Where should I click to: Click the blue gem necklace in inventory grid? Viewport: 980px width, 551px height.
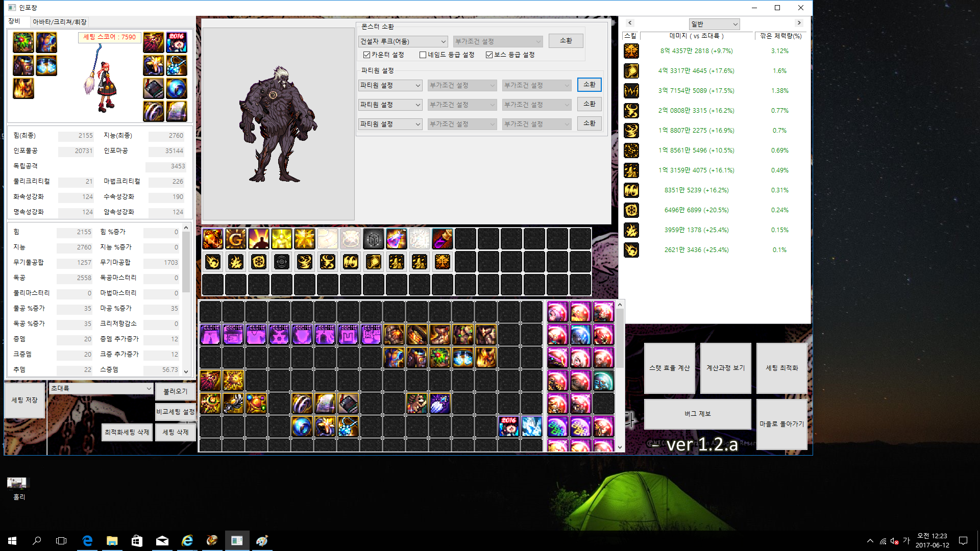pos(348,427)
